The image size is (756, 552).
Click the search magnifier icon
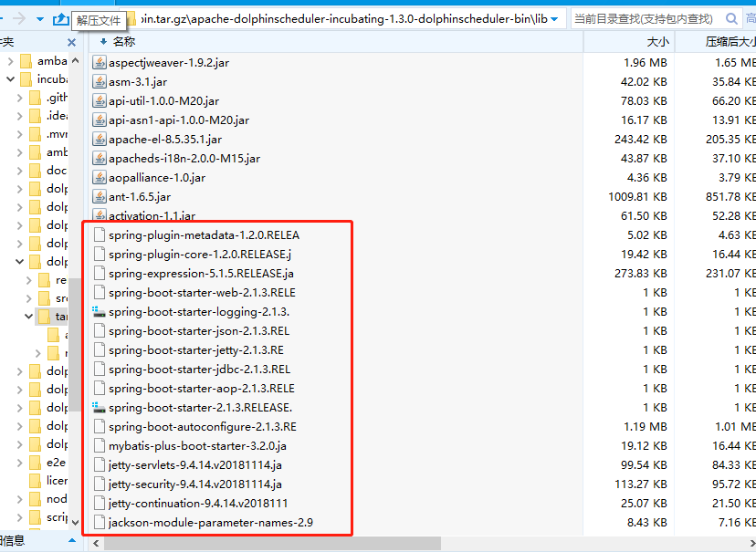[x=731, y=19]
